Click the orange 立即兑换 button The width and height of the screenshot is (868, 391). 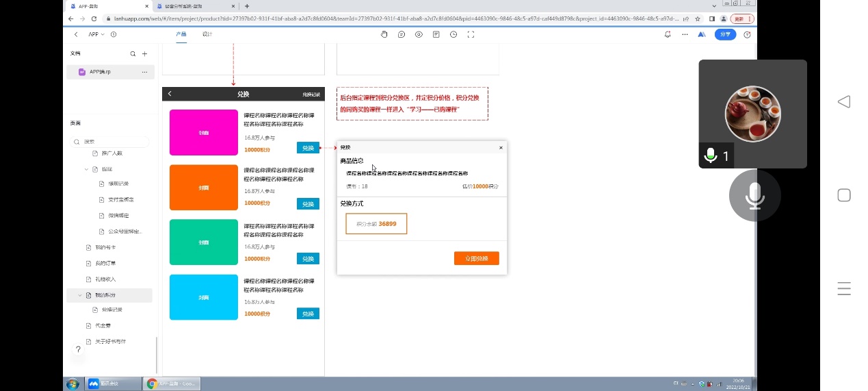(476, 258)
